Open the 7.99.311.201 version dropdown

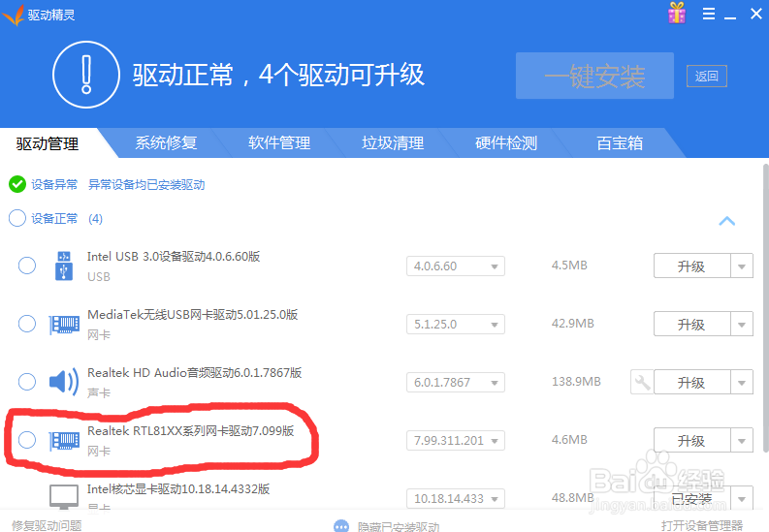[x=456, y=440]
